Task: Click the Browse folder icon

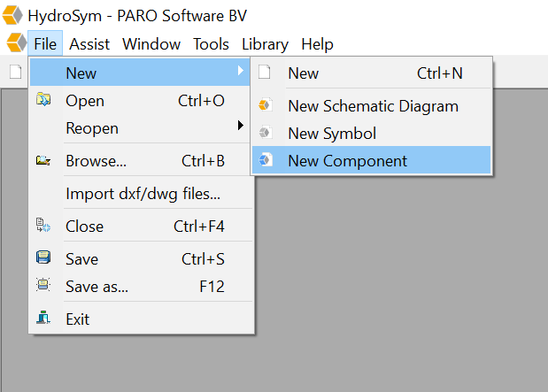Action: click(x=43, y=160)
